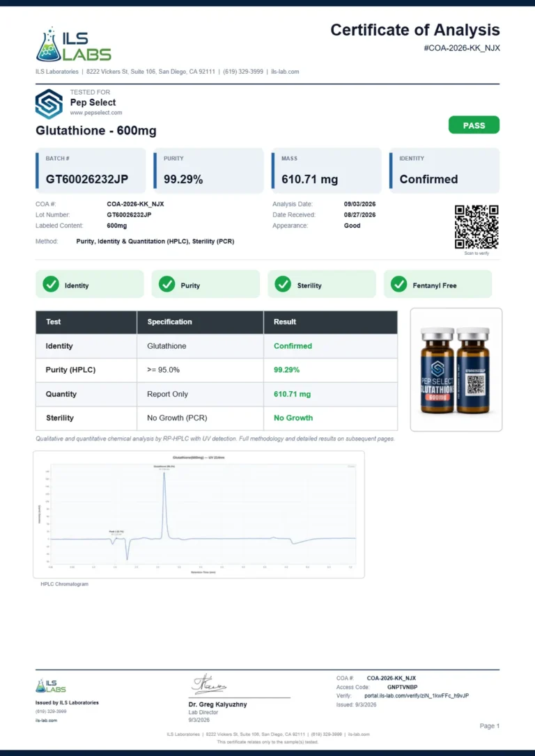Click the Glutathione vial product image
535x756 pixels.
(456, 370)
